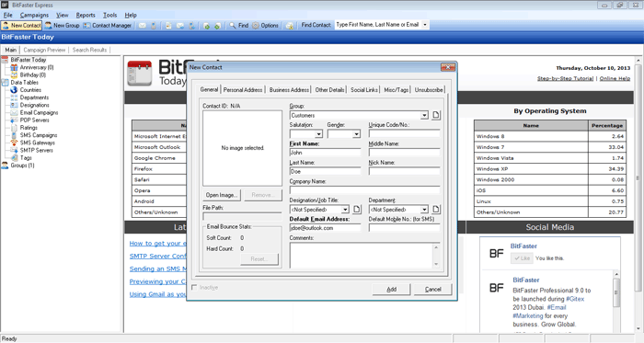Open the Group dropdown showing Customers
The height and width of the screenshot is (343, 644).
pyautogui.click(x=424, y=115)
